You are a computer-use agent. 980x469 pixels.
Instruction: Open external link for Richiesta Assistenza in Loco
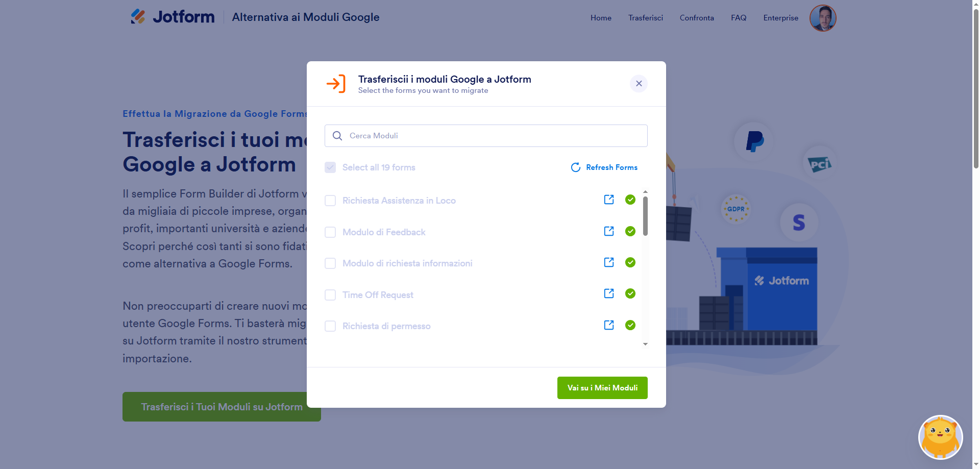tap(609, 200)
